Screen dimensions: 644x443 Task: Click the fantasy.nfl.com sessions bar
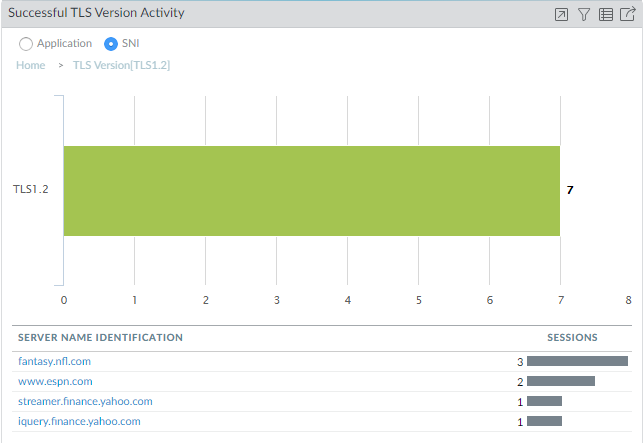(577, 361)
